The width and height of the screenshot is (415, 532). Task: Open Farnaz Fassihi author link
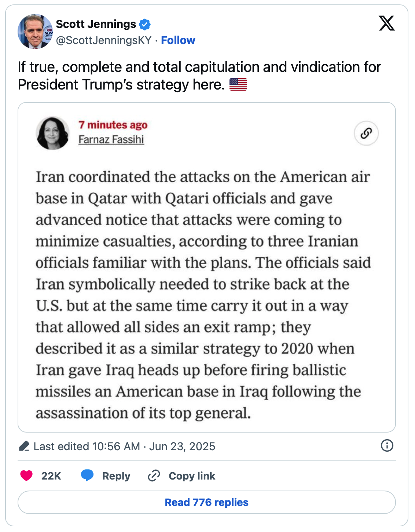coord(111,140)
